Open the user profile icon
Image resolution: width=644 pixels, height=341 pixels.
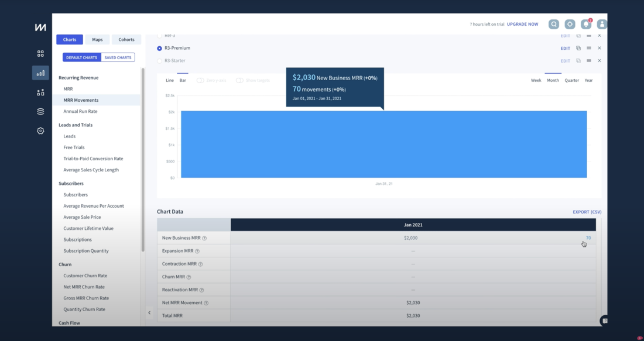click(x=602, y=24)
